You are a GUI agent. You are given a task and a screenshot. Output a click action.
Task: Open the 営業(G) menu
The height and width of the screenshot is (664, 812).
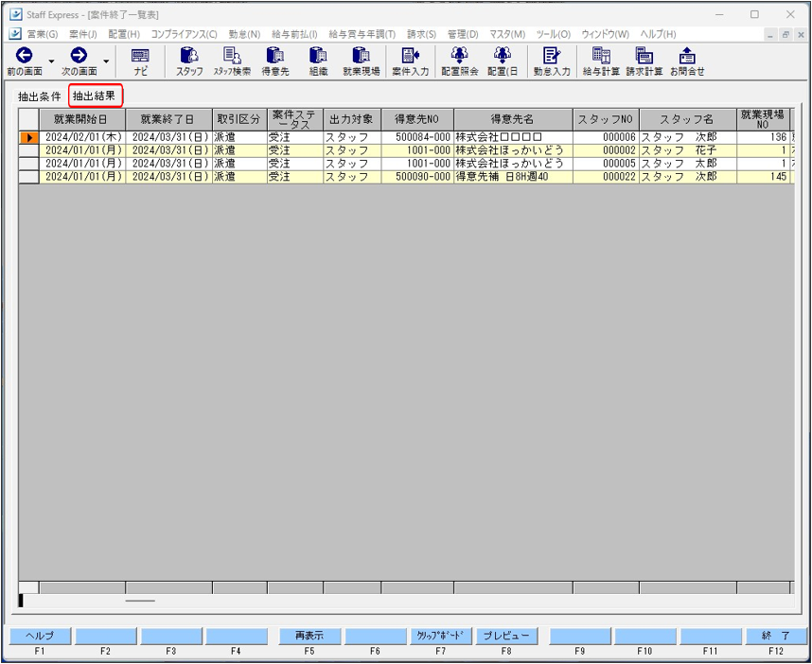click(x=42, y=34)
